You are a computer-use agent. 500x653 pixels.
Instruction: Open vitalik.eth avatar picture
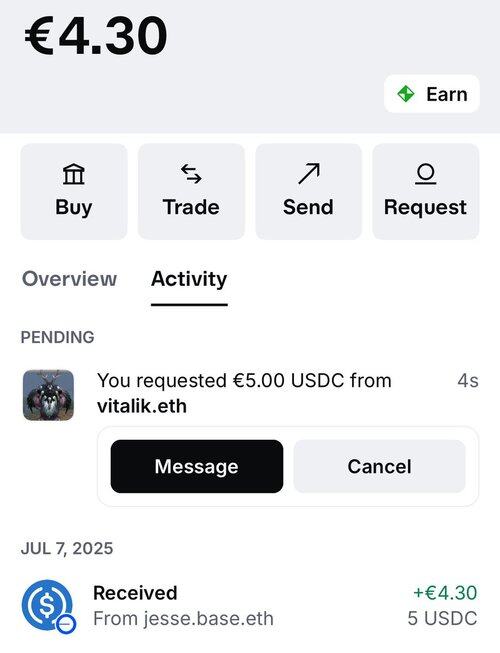click(48, 395)
